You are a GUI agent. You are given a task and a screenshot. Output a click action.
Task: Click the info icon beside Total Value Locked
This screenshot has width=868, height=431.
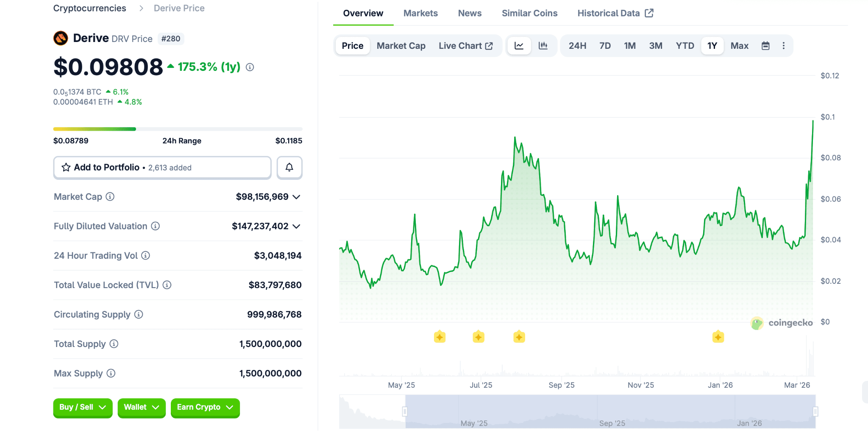(167, 285)
